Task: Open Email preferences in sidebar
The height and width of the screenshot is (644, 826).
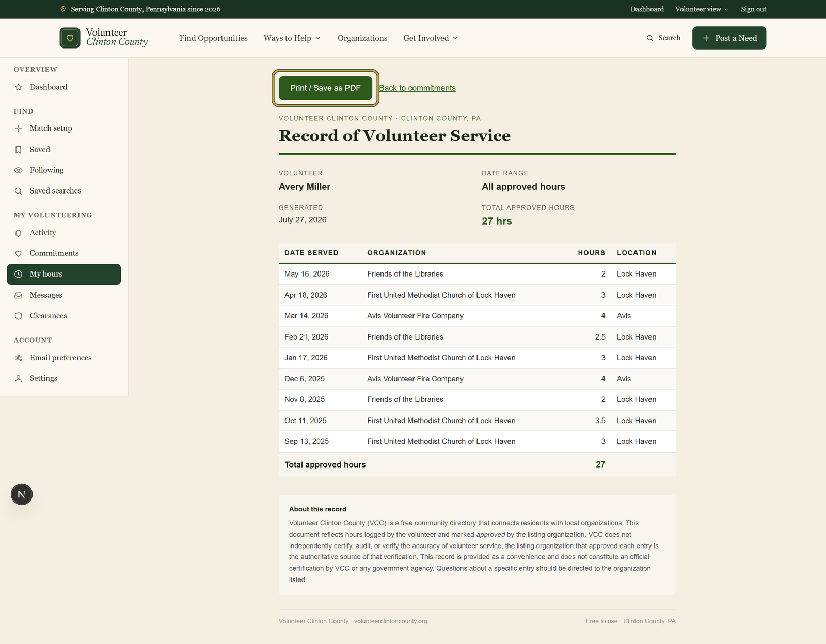Action: click(x=64, y=358)
